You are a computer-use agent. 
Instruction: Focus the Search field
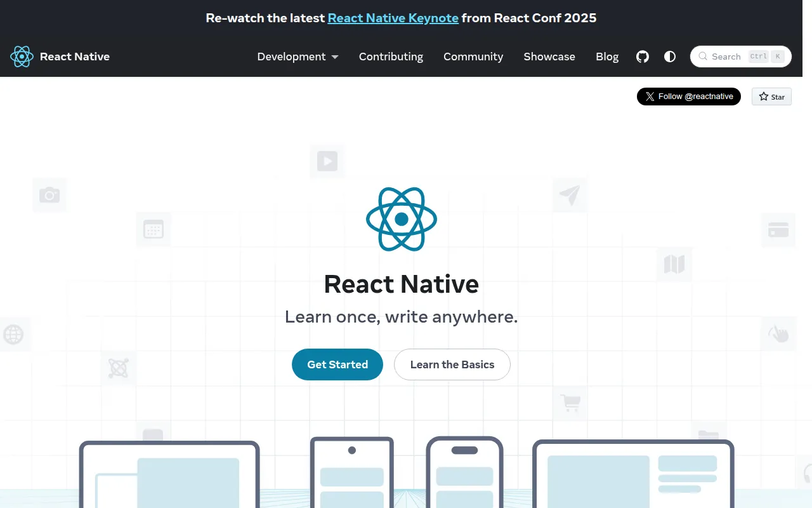pos(741,57)
